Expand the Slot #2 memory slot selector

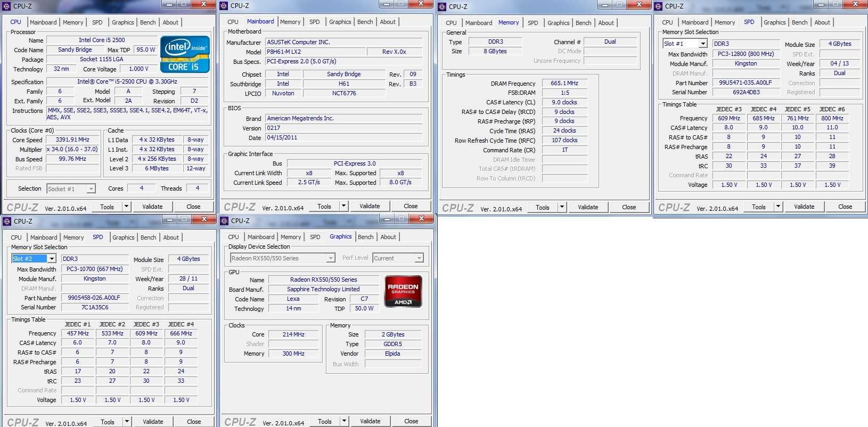pyautogui.click(x=52, y=259)
